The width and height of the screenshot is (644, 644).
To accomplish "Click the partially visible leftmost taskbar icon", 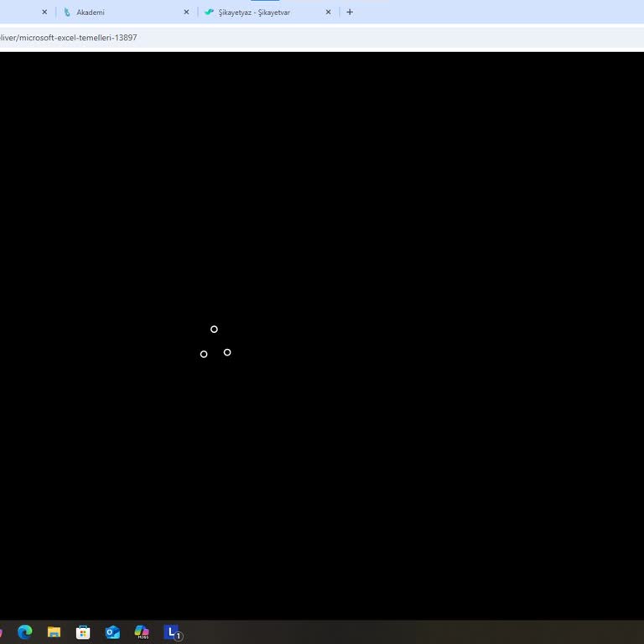I will [x=2, y=632].
